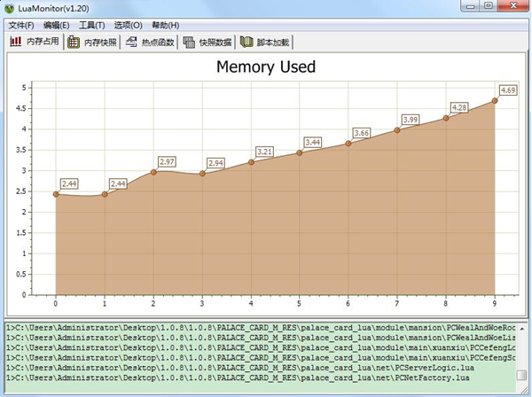Click the data point labeled 3.21

coord(251,162)
